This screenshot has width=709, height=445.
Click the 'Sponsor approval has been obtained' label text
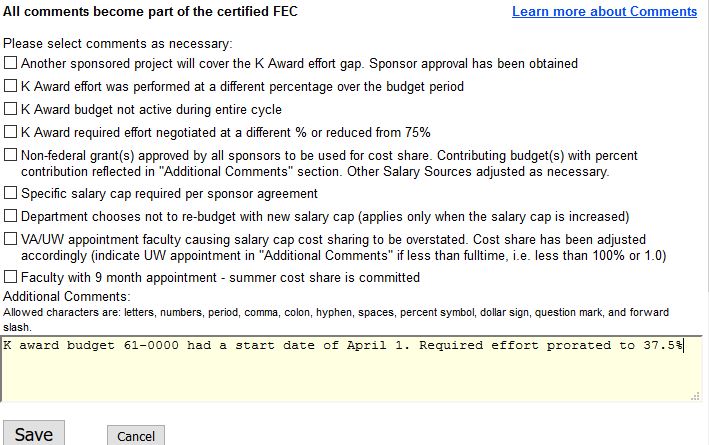click(x=473, y=63)
